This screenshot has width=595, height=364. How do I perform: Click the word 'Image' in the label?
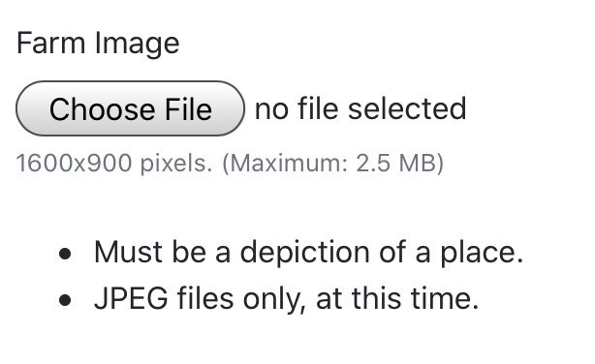tap(137, 45)
